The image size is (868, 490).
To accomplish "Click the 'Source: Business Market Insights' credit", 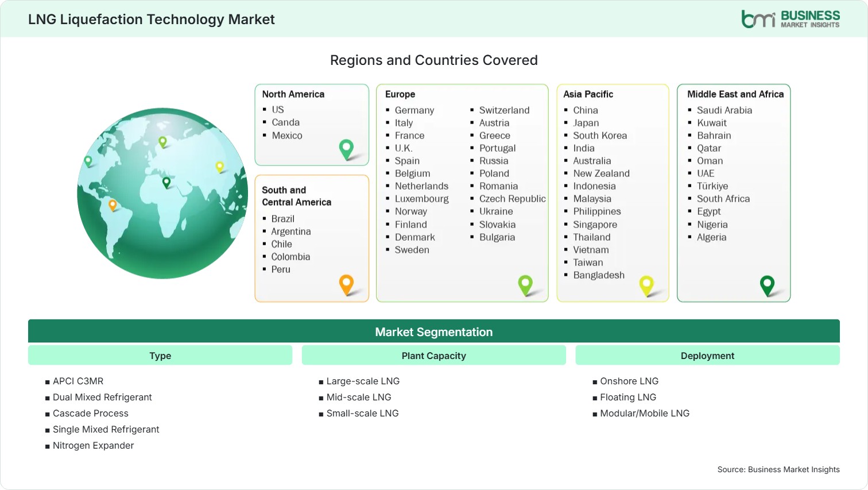I will (x=778, y=469).
